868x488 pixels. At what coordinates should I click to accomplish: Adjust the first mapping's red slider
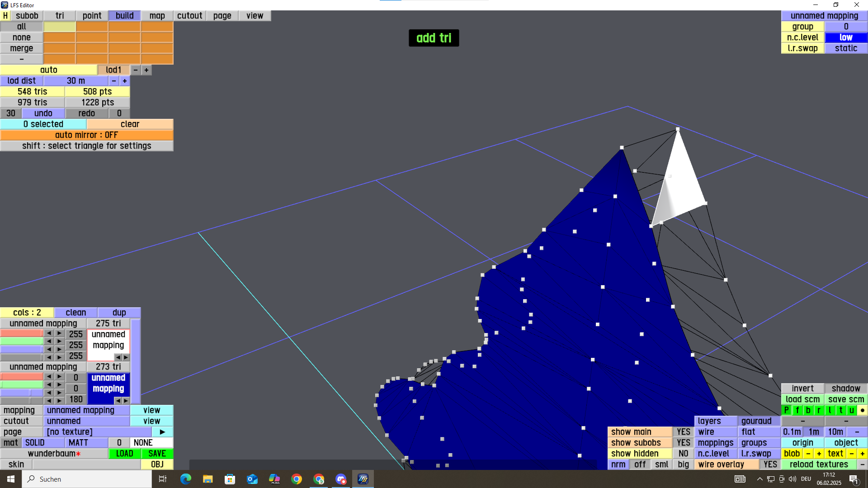click(22, 333)
